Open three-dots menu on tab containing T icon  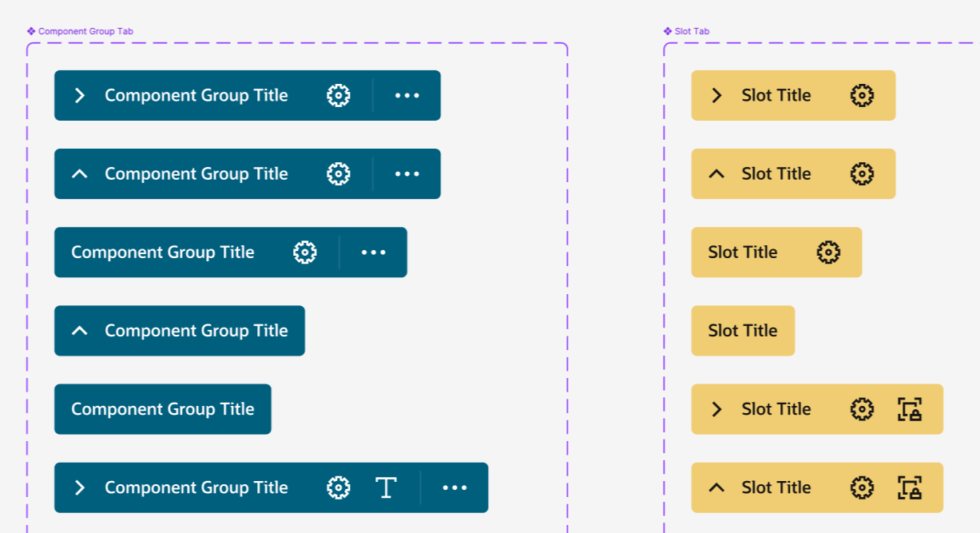coord(454,487)
